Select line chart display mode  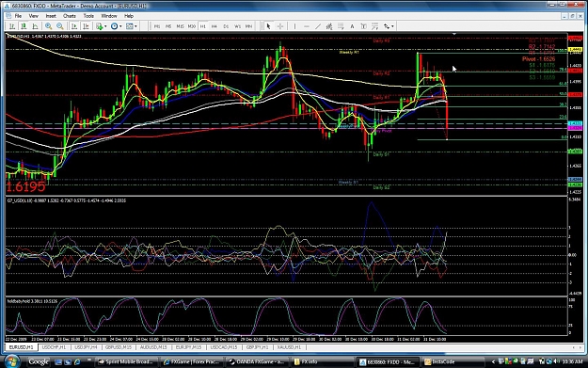point(35,26)
